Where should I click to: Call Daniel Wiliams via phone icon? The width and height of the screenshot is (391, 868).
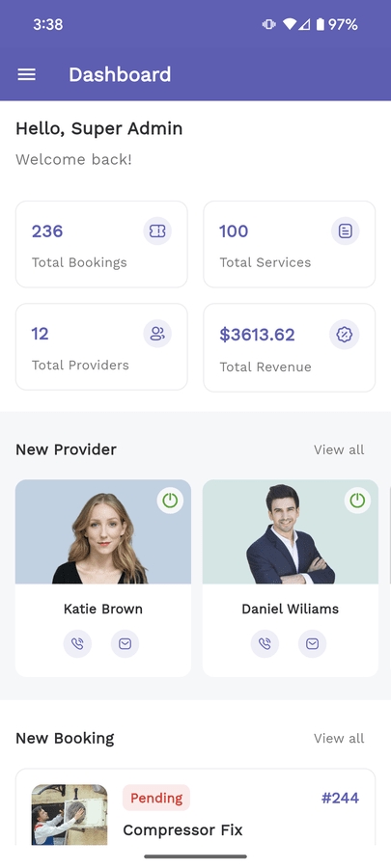[265, 644]
